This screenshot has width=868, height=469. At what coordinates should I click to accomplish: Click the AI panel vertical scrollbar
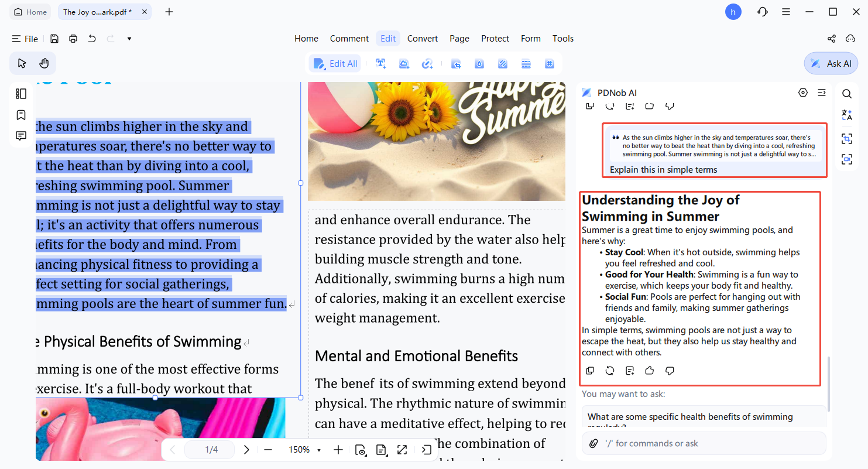point(828,381)
